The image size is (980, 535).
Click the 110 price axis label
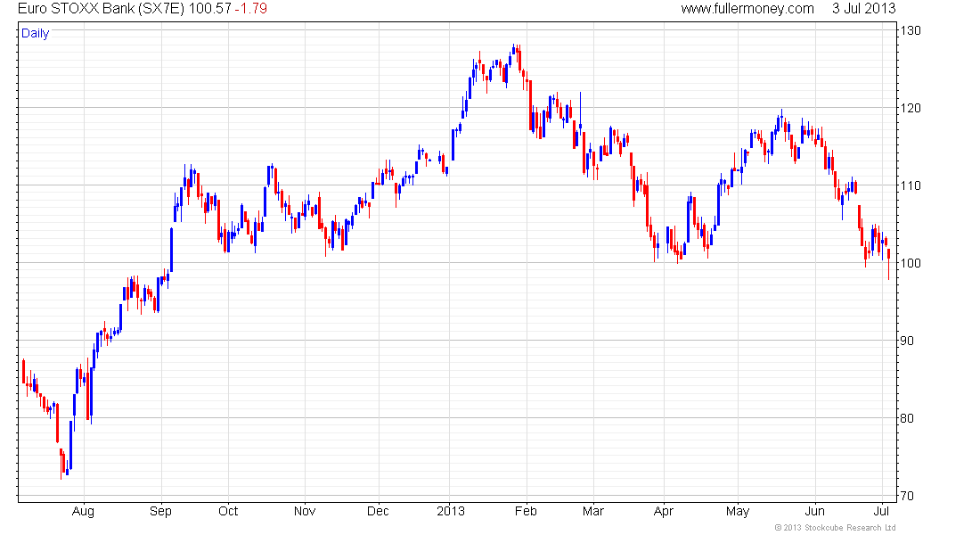(911, 185)
